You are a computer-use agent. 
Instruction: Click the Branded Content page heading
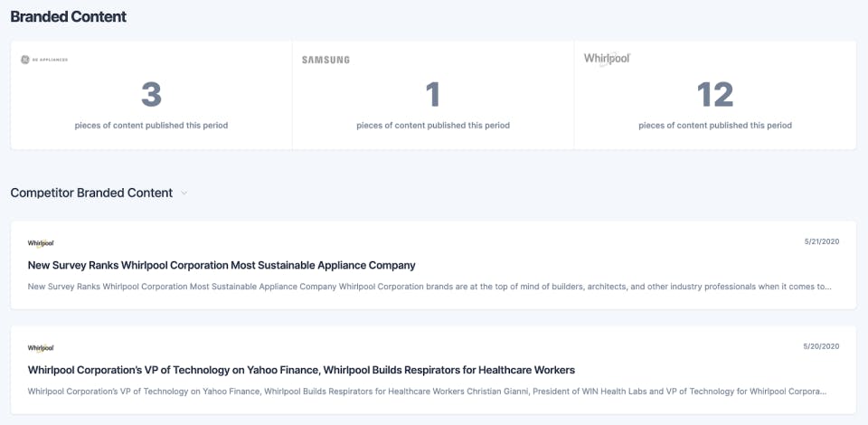[69, 17]
